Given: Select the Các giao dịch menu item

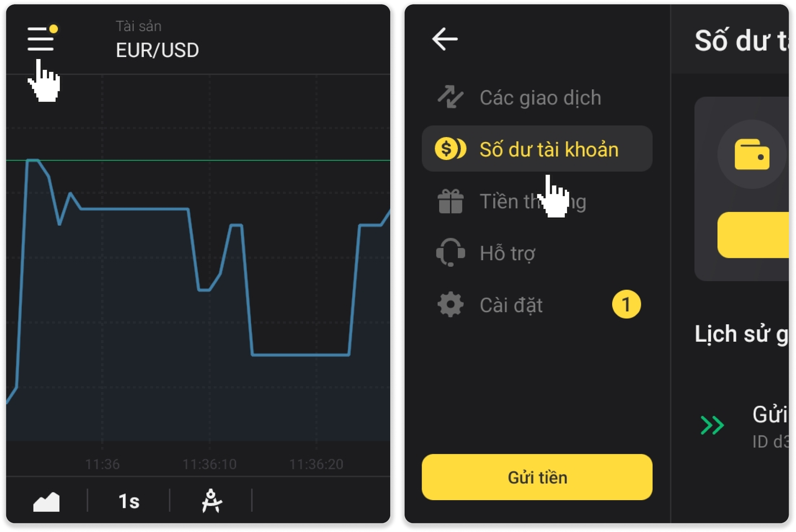Looking at the screenshot, I should [x=540, y=97].
